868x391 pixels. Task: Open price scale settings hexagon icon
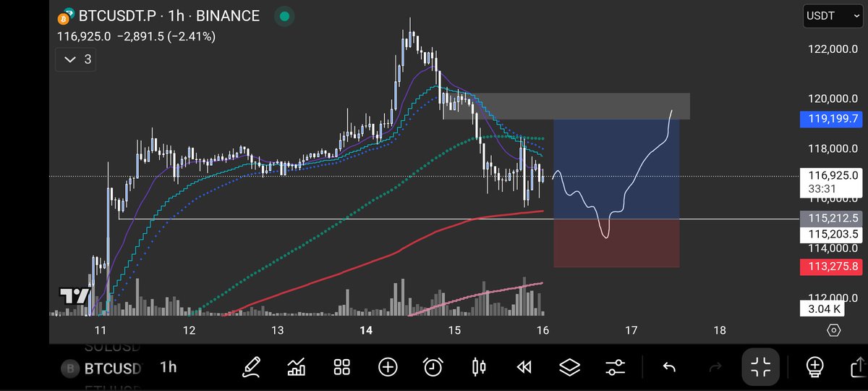tap(833, 330)
